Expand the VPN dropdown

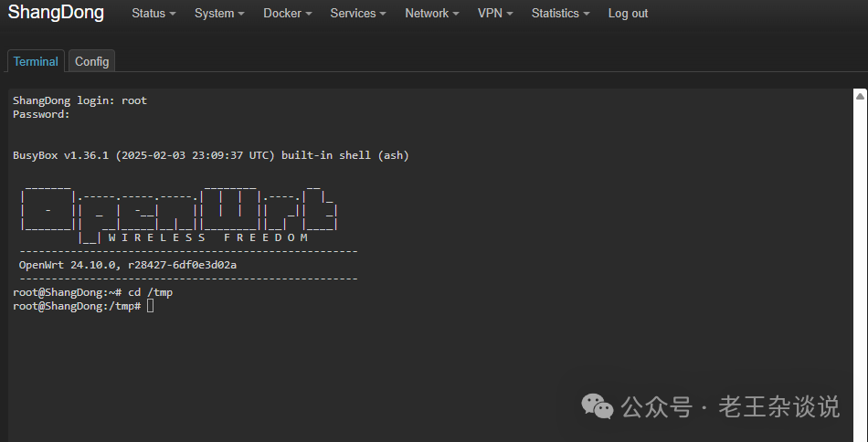494,14
